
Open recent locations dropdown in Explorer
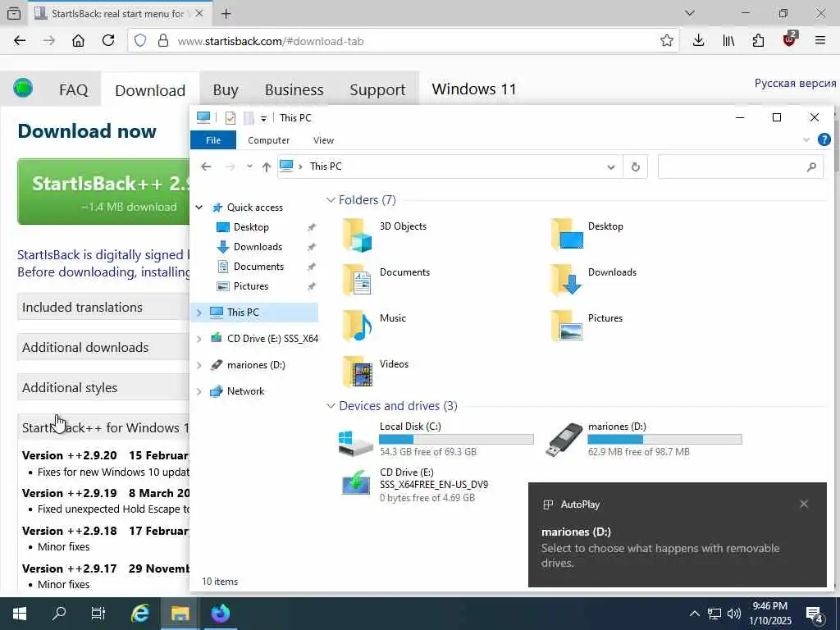coord(249,167)
